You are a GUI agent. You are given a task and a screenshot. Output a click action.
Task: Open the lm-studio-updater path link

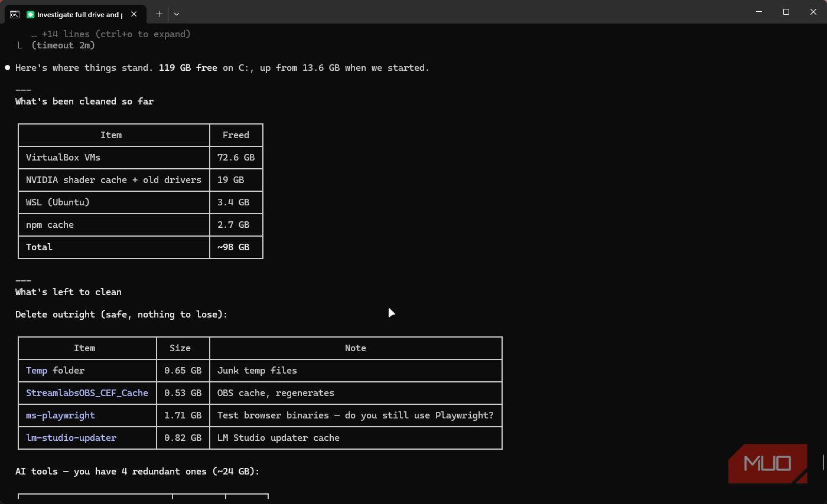pyautogui.click(x=71, y=438)
